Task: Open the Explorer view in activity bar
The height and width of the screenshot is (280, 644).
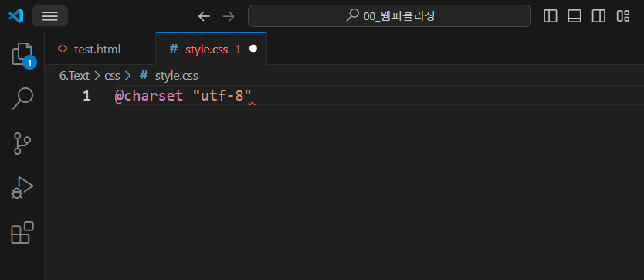Action: coord(22,54)
